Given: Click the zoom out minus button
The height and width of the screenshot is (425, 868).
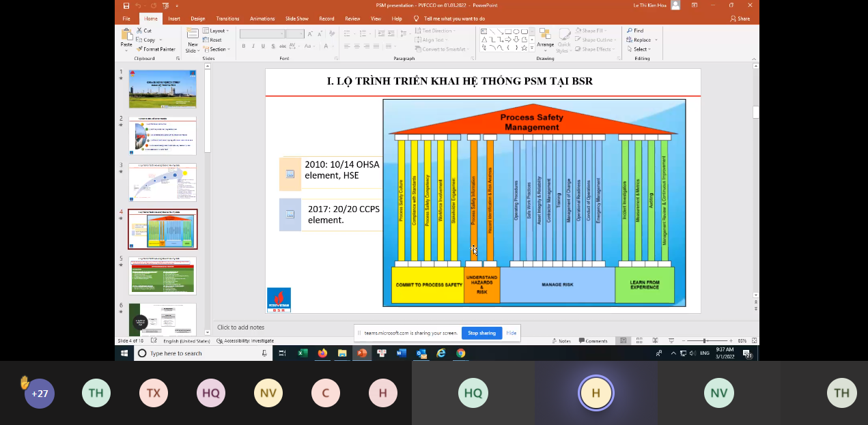Looking at the screenshot, I should point(683,340).
